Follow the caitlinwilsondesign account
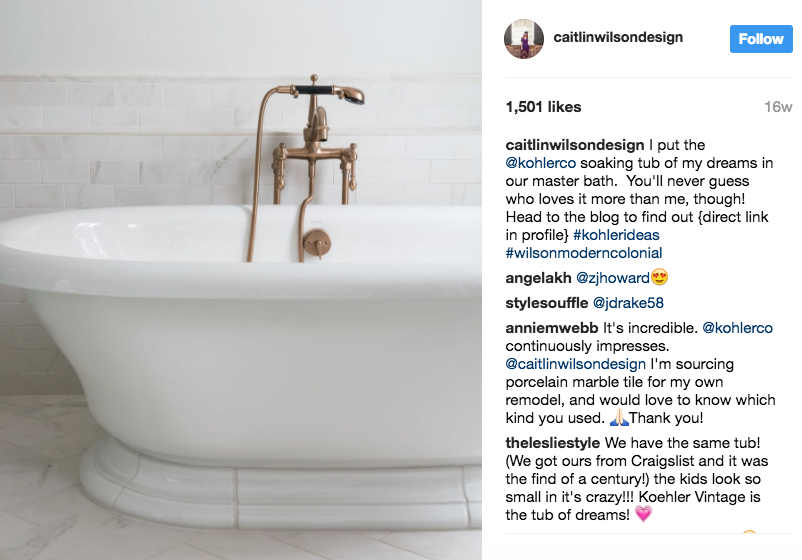 coord(761,39)
